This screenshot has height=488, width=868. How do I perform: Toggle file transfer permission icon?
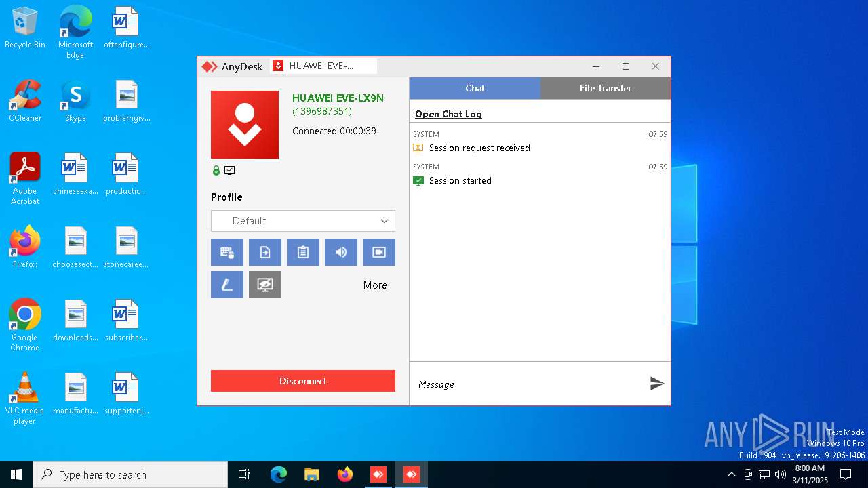tap(265, 252)
